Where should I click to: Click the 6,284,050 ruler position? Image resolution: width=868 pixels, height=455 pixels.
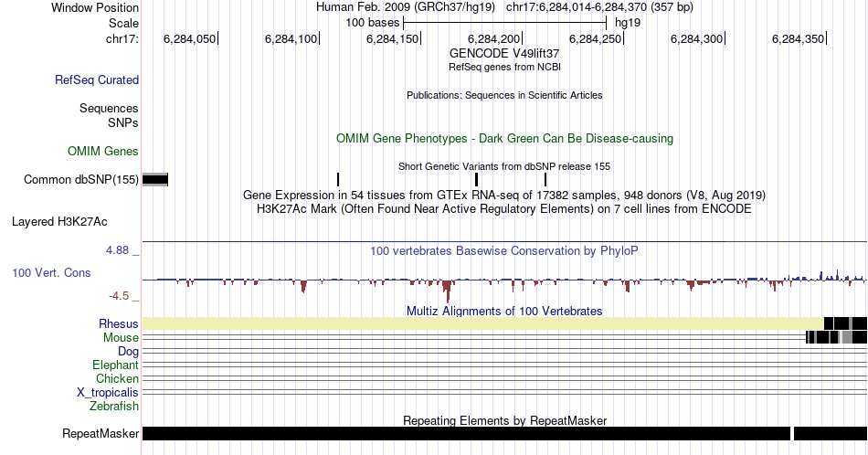[190, 38]
